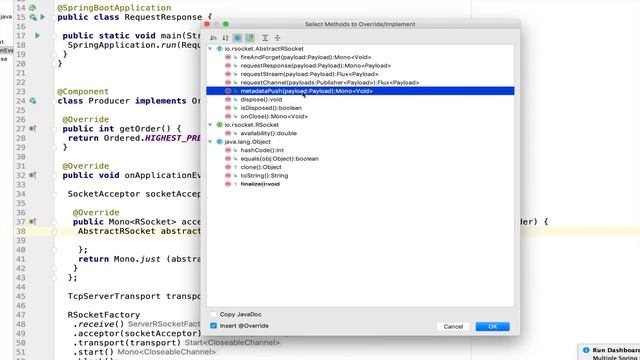
Task: Place cursor on RSocketFactory at line 47
Action: pos(104,315)
